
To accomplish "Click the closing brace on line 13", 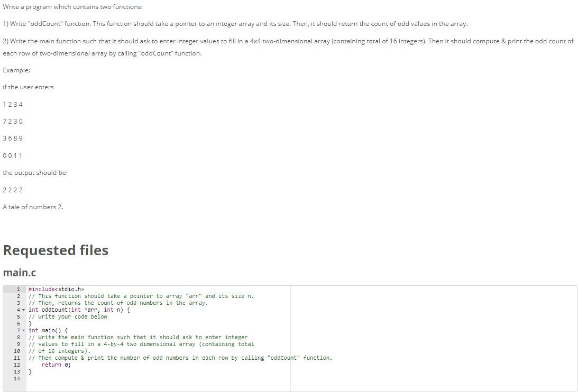I will [x=30, y=371].
